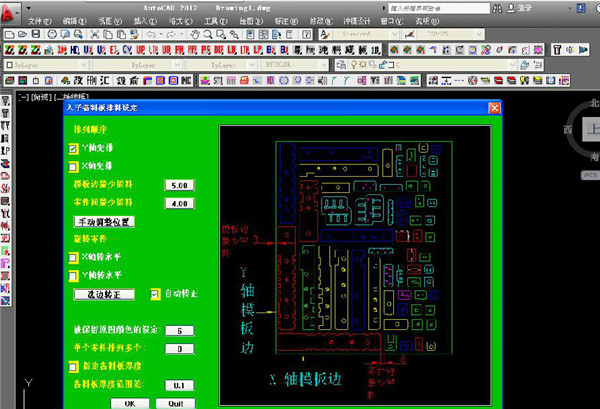
Task: Open the AutoCAD application menu logo
Action: pos(8,13)
